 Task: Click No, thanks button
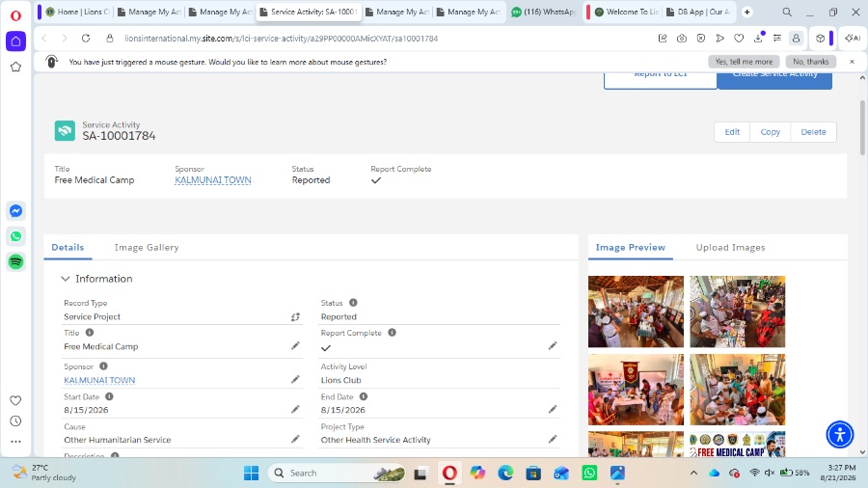tap(810, 62)
